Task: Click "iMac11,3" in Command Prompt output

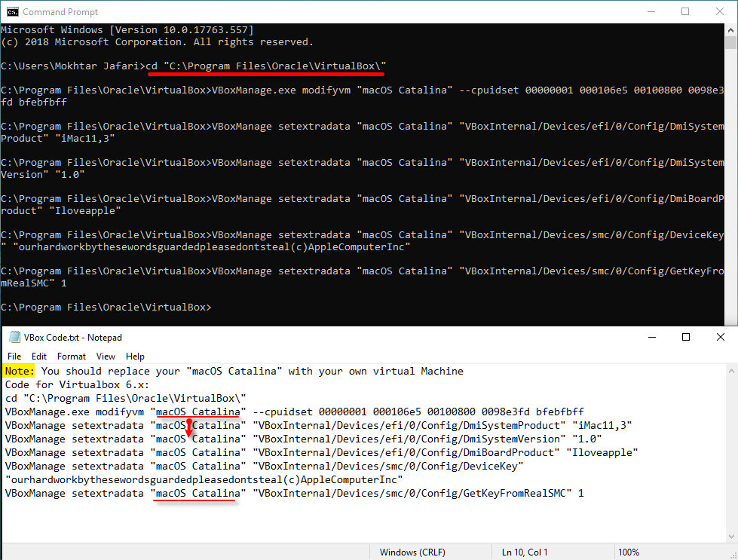Action: (x=84, y=139)
